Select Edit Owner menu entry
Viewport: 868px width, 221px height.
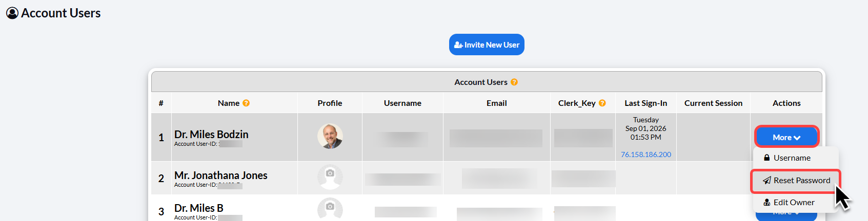796,203
